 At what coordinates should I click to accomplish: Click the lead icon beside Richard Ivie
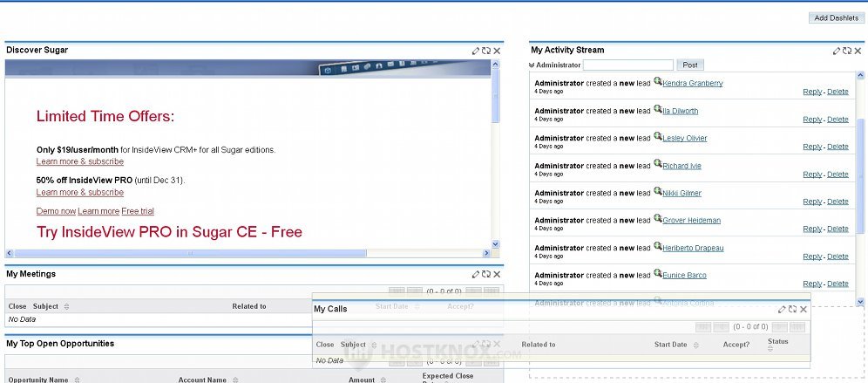click(x=657, y=163)
